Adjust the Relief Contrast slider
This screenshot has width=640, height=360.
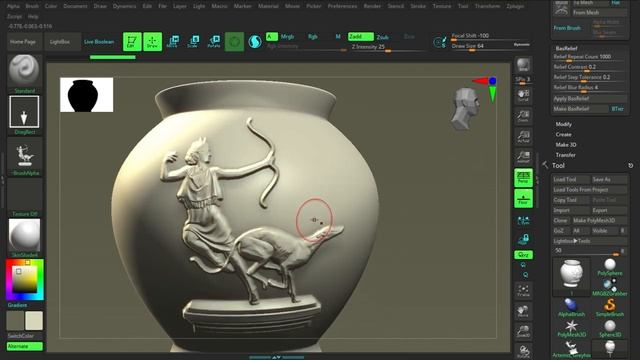[589, 67]
